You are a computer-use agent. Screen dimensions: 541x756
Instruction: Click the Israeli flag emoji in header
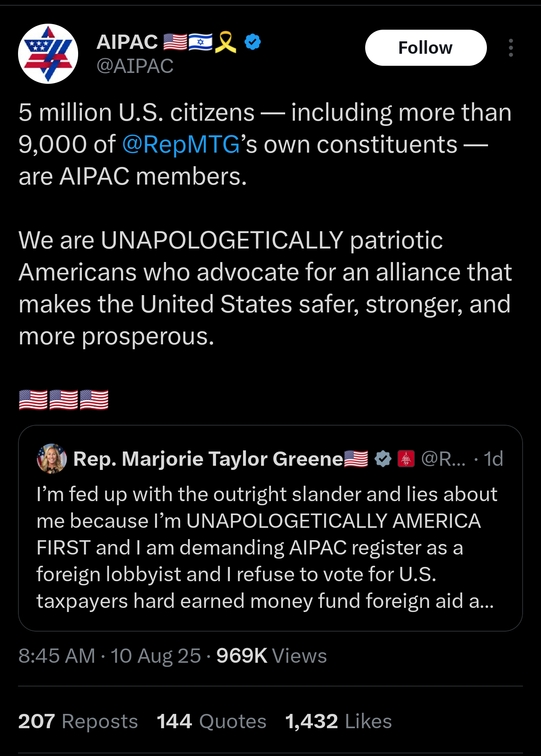click(200, 42)
